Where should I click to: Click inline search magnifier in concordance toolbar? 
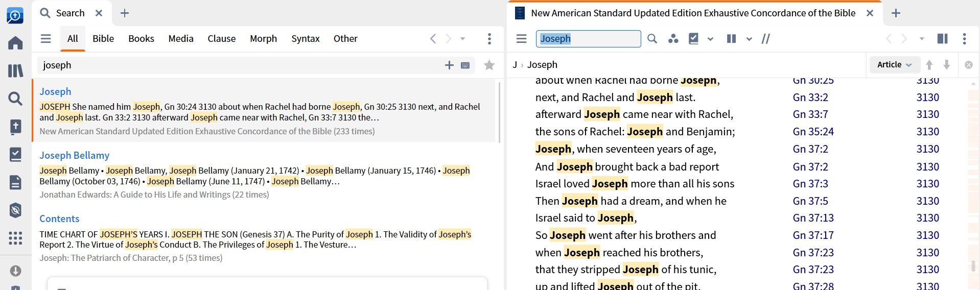[x=652, y=39]
